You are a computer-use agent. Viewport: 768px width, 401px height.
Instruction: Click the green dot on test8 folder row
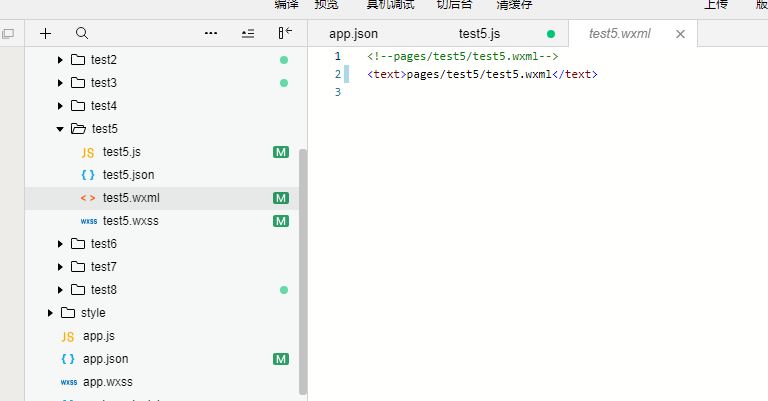[x=284, y=290]
